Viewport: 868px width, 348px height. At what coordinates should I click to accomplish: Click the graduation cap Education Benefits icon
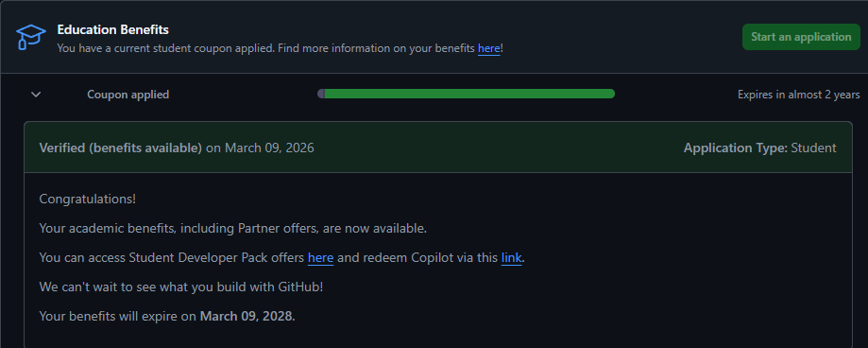click(x=30, y=37)
